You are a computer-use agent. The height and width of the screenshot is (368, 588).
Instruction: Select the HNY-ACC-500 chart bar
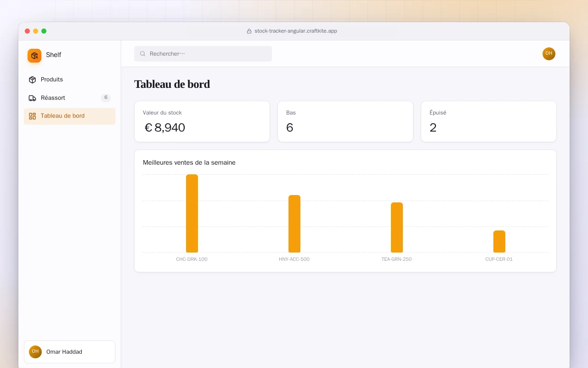(294, 224)
